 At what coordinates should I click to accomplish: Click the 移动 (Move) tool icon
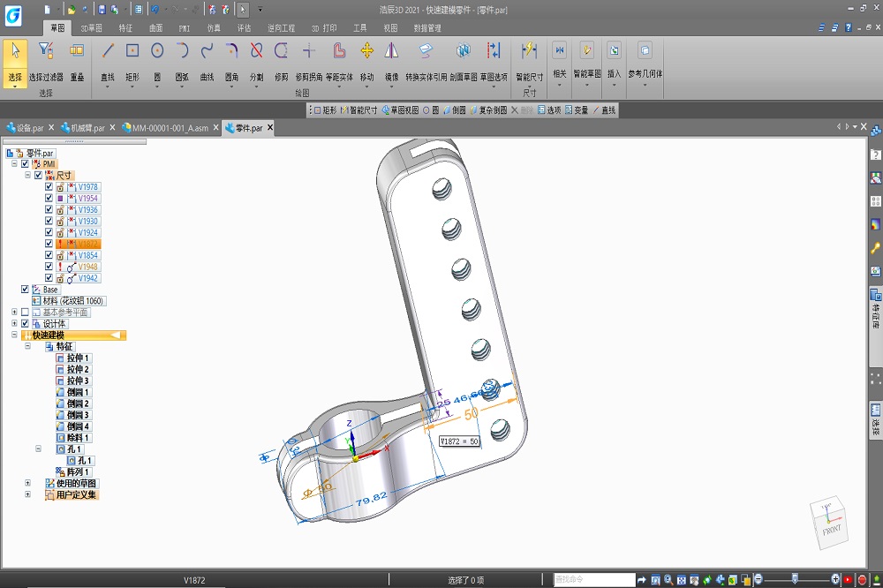[366, 51]
